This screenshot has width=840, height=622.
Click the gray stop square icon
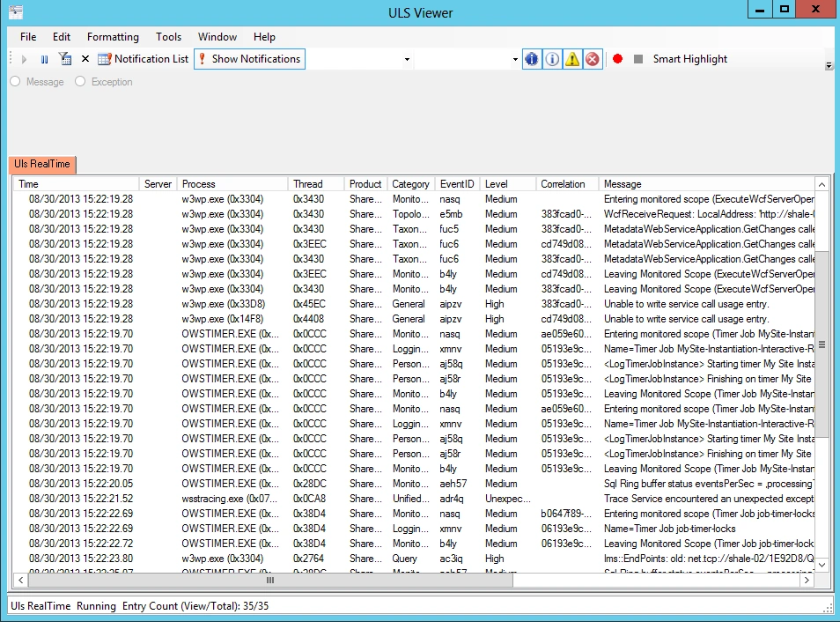(638, 59)
